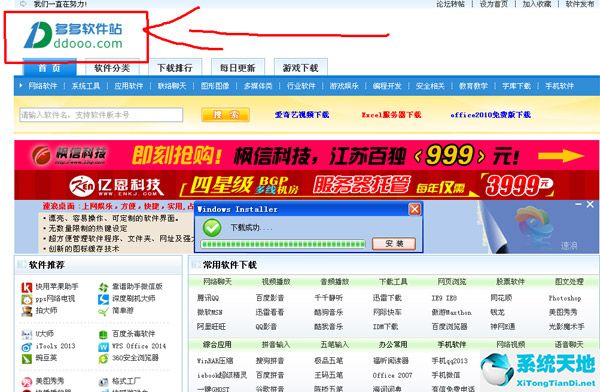Image resolution: width=600 pixels, height=392 pixels.
Task: Open the 软件分类 tab
Action: tap(112, 68)
